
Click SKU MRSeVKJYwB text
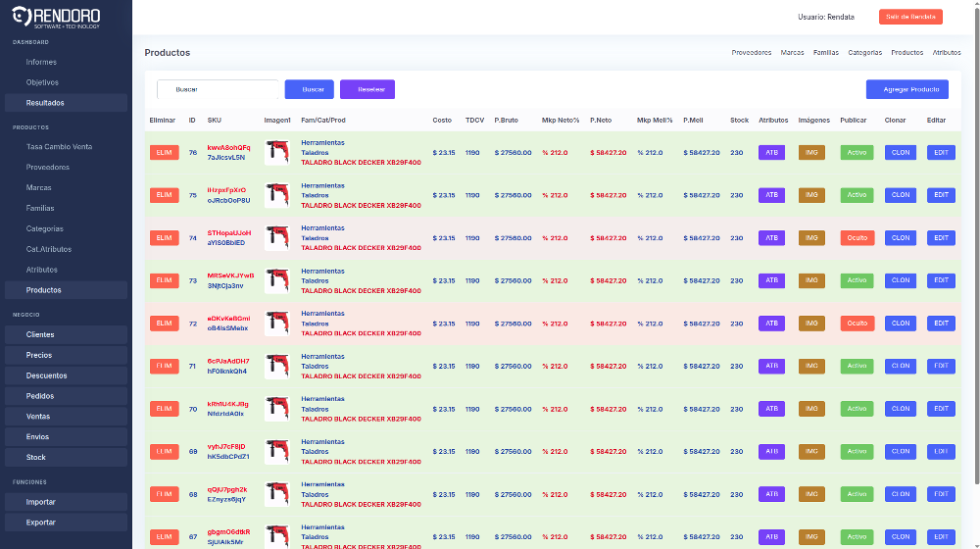(x=230, y=275)
